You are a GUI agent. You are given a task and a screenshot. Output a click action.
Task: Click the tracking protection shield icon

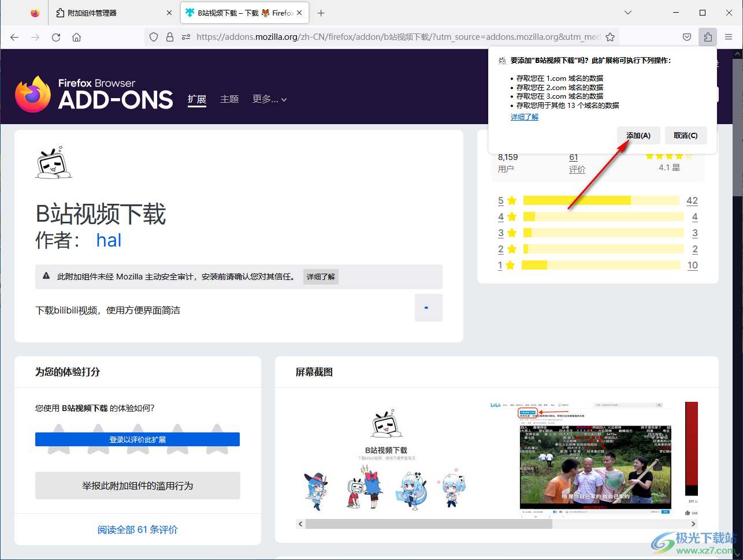click(x=154, y=37)
